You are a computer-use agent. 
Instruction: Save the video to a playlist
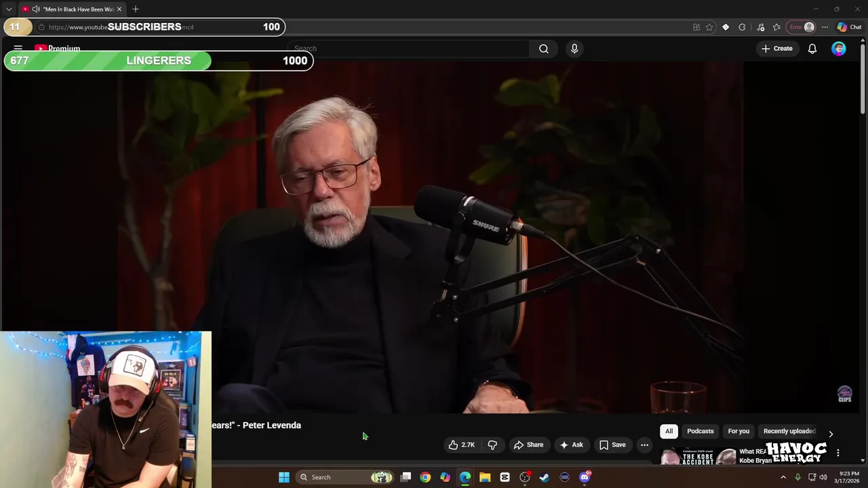pyautogui.click(x=612, y=445)
